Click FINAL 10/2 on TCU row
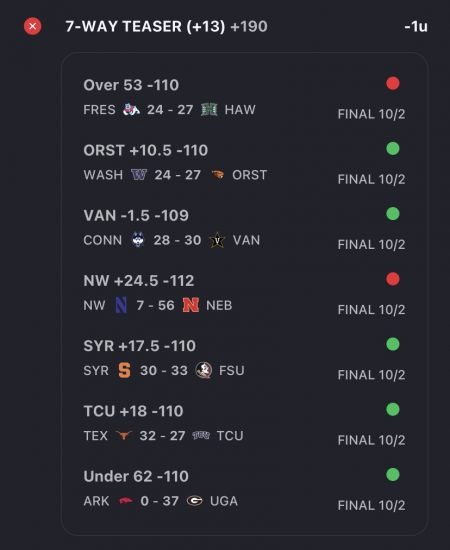 [371, 440]
